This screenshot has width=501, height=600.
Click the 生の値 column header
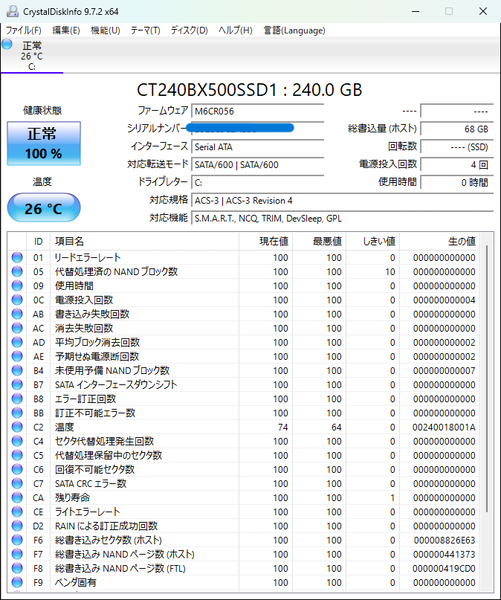click(x=439, y=241)
